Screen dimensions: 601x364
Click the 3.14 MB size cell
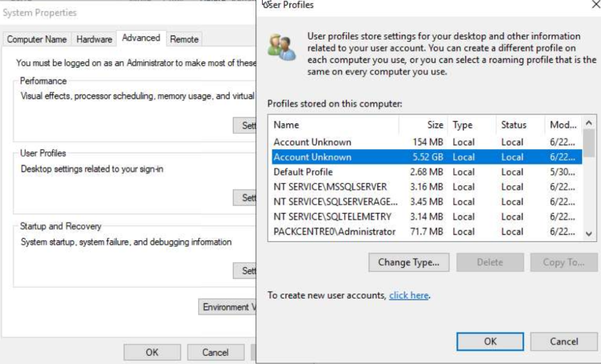tap(426, 217)
